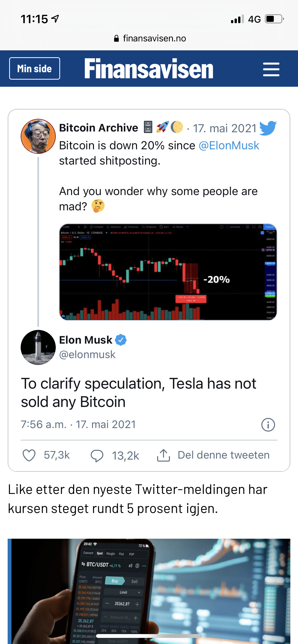The image size is (298, 644).
Task: Open replies via speech bubble icon
Action: pyautogui.click(x=97, y=456)
